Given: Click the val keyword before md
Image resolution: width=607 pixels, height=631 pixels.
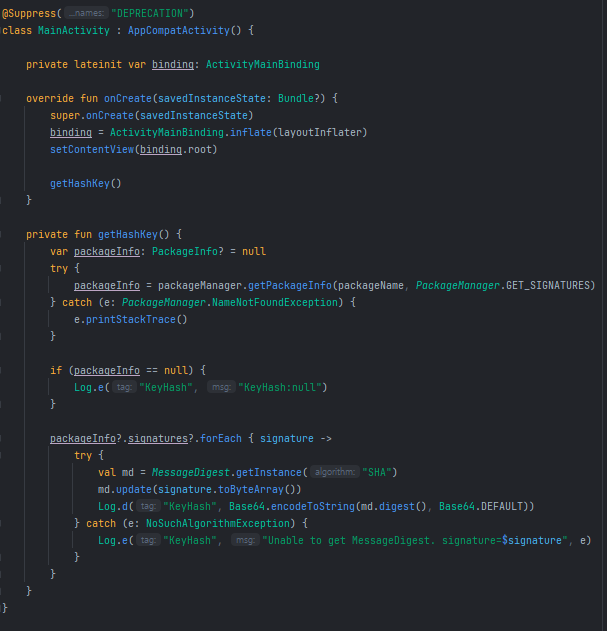Looking at the screenshot, I should (107, 472).
